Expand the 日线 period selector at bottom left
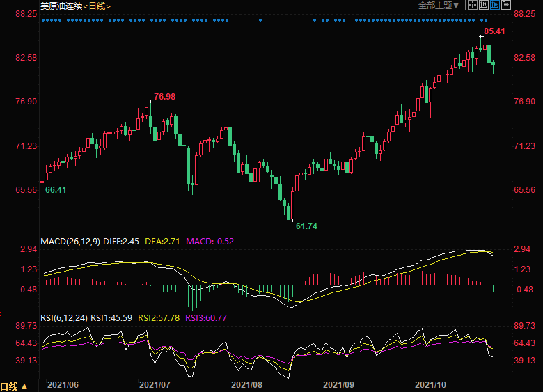The width and height of the screenshot is (543, 392). [x=15, y=386]
